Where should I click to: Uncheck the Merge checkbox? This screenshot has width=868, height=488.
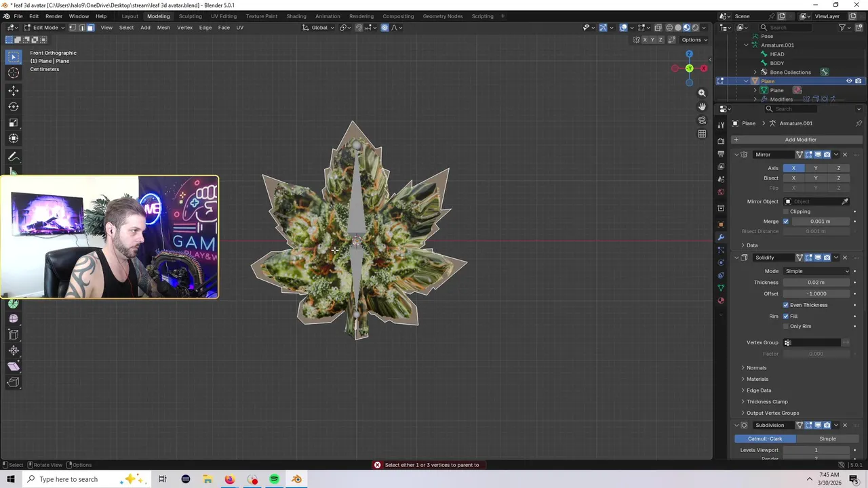786,222
